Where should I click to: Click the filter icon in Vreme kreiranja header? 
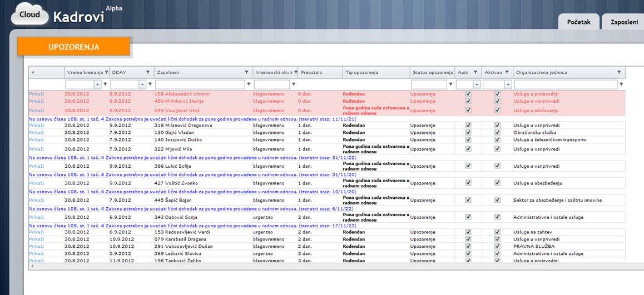(107, 72)
